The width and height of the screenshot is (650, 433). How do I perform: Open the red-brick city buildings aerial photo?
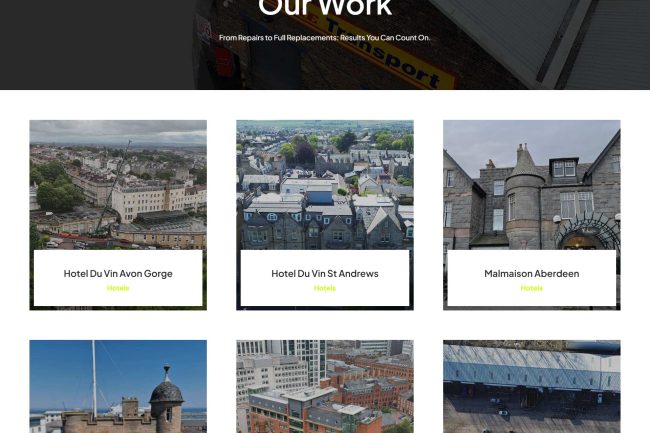pos(325,387)
